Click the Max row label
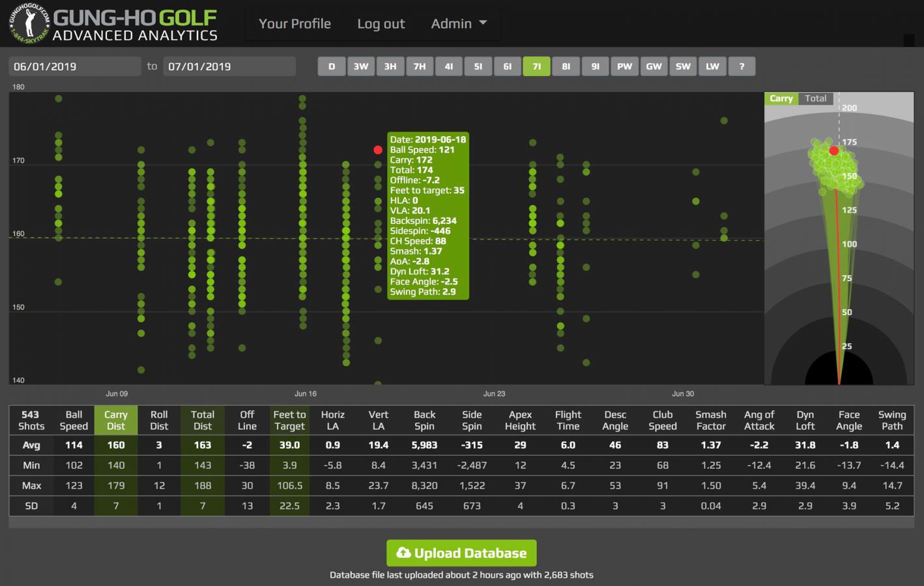 [x=31, y=486]
